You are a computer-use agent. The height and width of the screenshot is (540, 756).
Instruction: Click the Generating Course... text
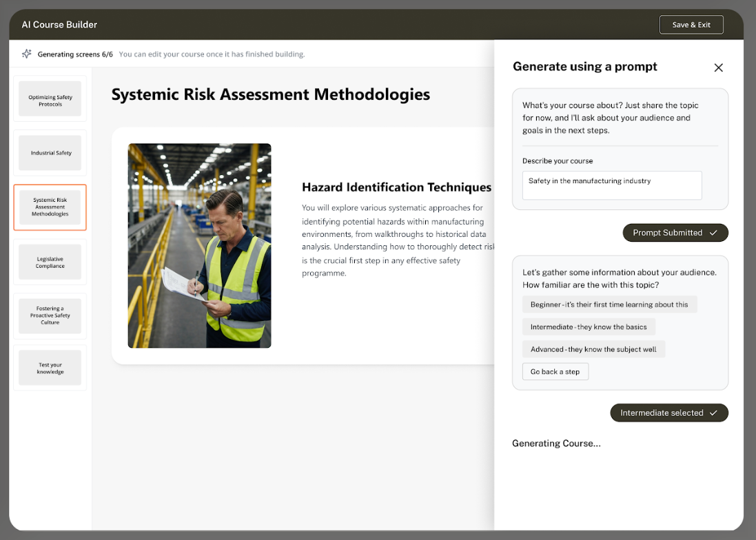pos(556,443)
